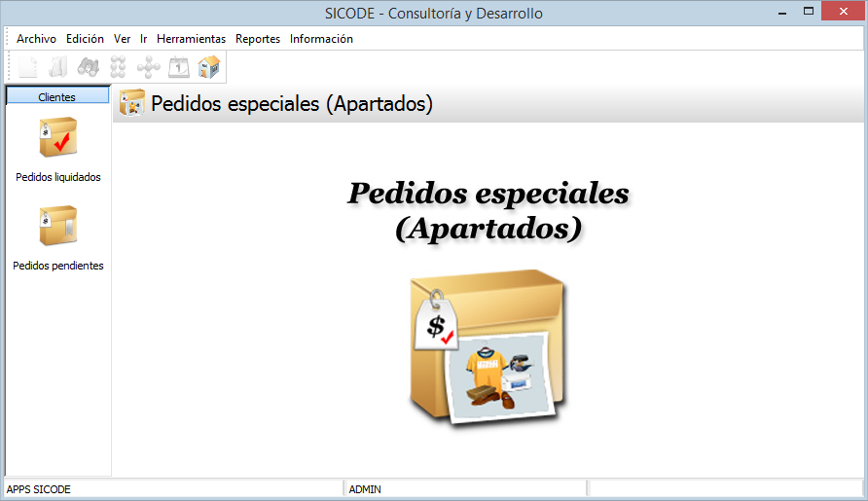The image size is (868, 501).
Task: Open Pedidos pendientes from the sidebar
Action: (57, 238)
